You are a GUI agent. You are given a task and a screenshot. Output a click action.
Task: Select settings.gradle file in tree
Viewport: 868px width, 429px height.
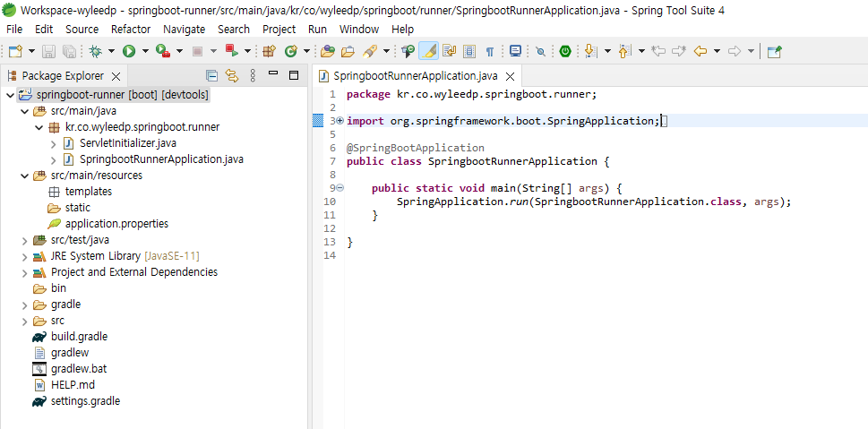85,400
